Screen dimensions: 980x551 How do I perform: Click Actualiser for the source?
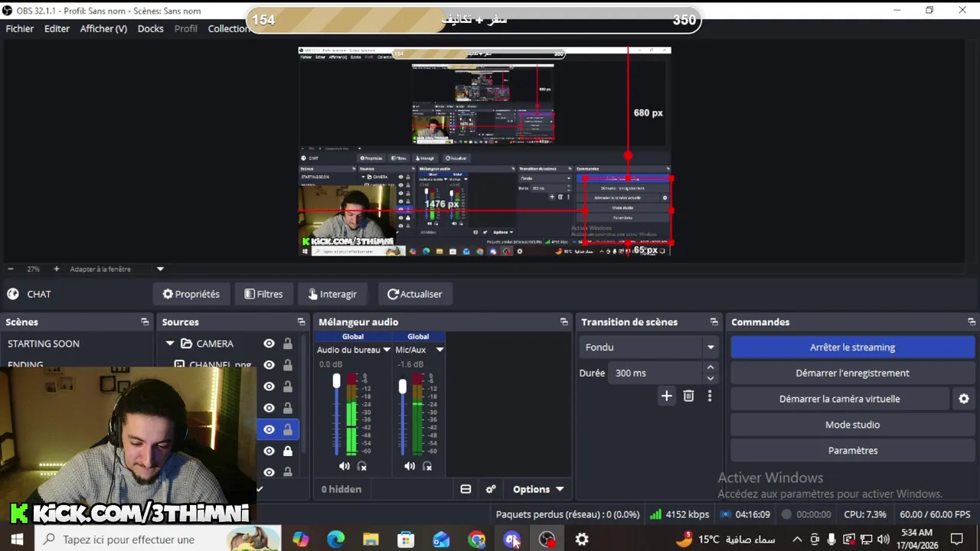click(414, 294)
